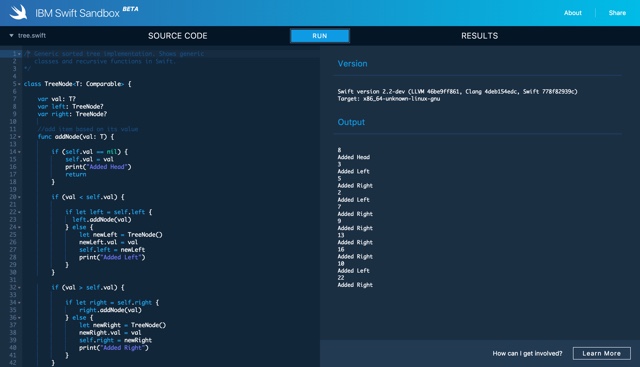Click 'Added Head' output line

click(x=353, y=157)
